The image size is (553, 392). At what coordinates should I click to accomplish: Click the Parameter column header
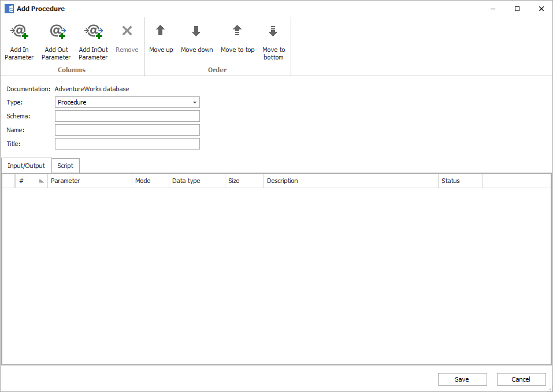tap(90, 181)
